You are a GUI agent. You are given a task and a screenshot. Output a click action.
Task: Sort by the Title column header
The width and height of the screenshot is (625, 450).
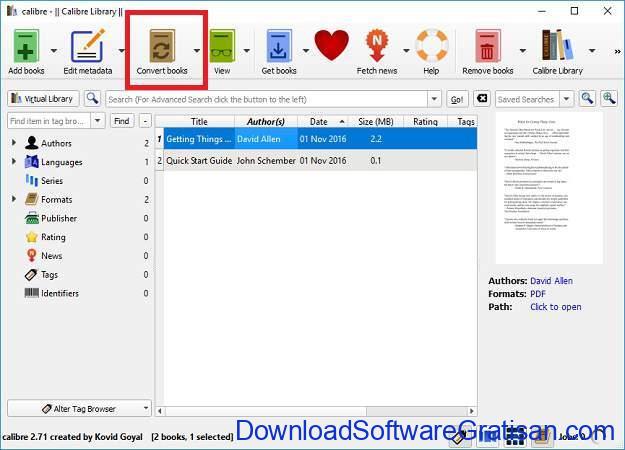(199, 122)
